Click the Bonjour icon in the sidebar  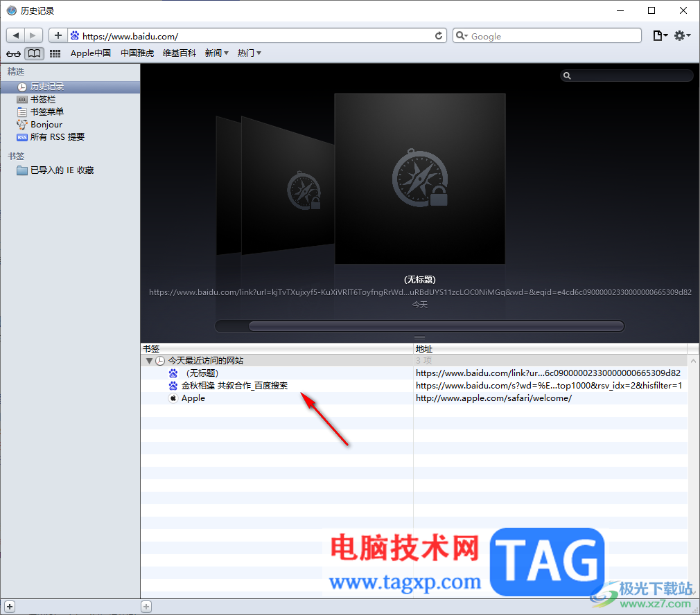[x=22, y=125]
